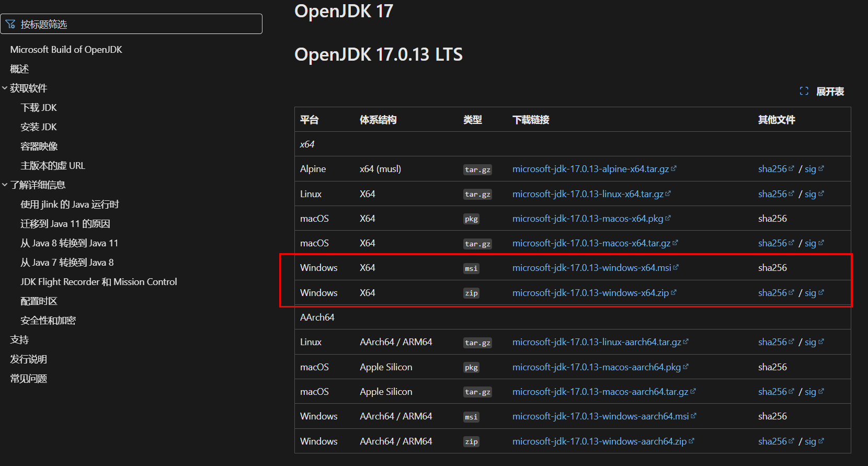Download microsoft-jdk-17.0.13-alpine-x64.tar.gz
Viewport: 868px width, 466px height.
(594, 168)
